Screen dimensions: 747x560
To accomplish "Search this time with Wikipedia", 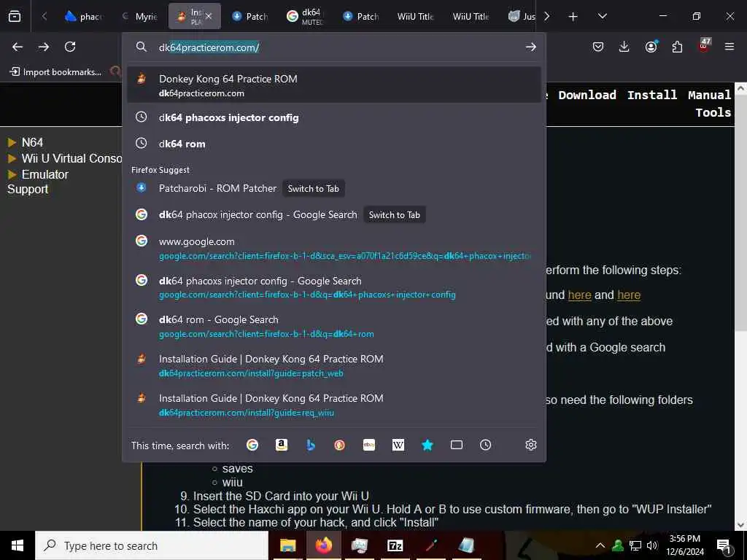I will pyautogui.click(x=398, y=445).
